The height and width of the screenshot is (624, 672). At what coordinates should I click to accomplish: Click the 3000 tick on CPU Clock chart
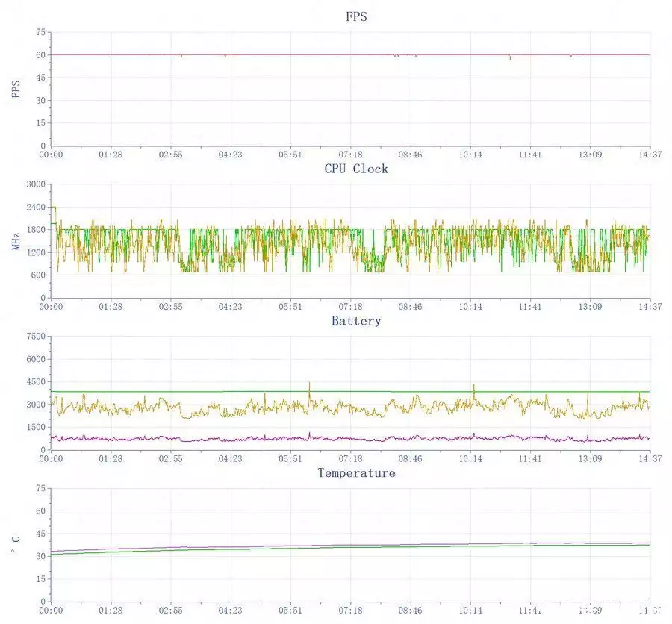(x=36, y=184)
